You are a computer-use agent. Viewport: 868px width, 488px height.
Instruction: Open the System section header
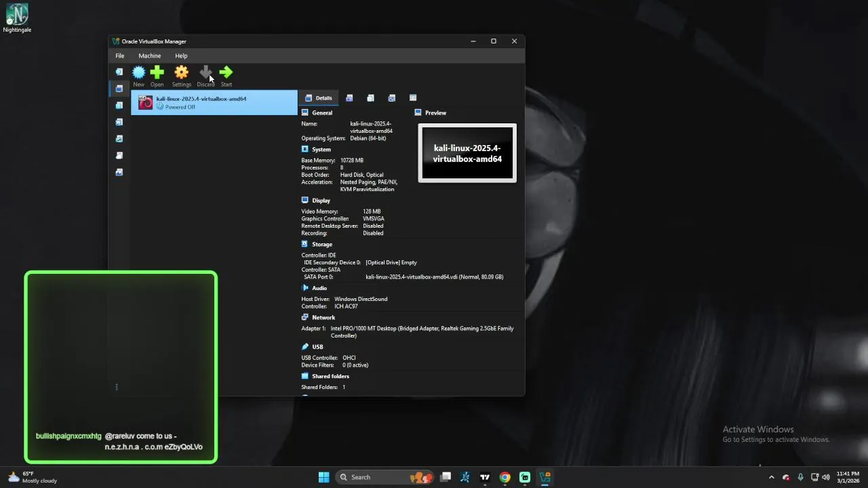321,149
